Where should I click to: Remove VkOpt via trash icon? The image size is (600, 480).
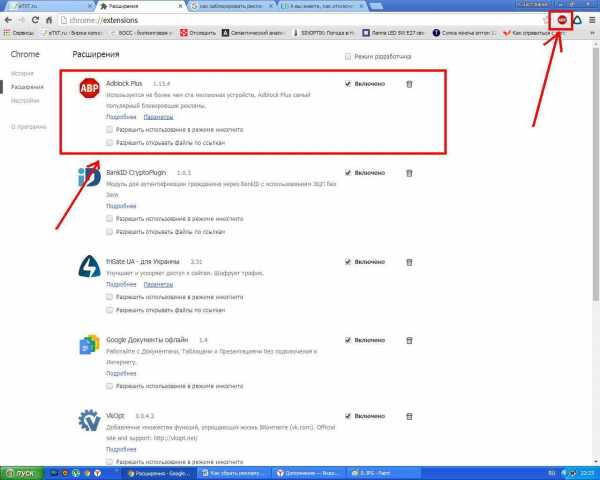coord(409,416)
